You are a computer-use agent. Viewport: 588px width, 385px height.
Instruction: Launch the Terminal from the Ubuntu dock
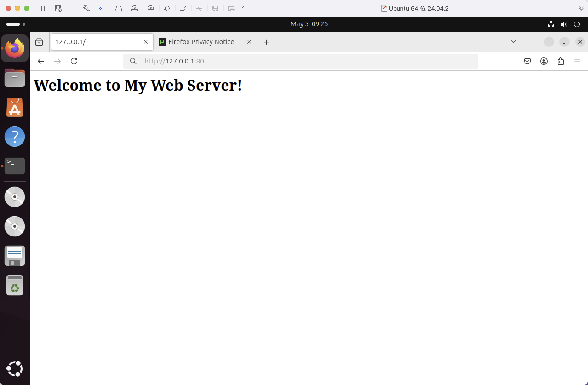(14, 166)
